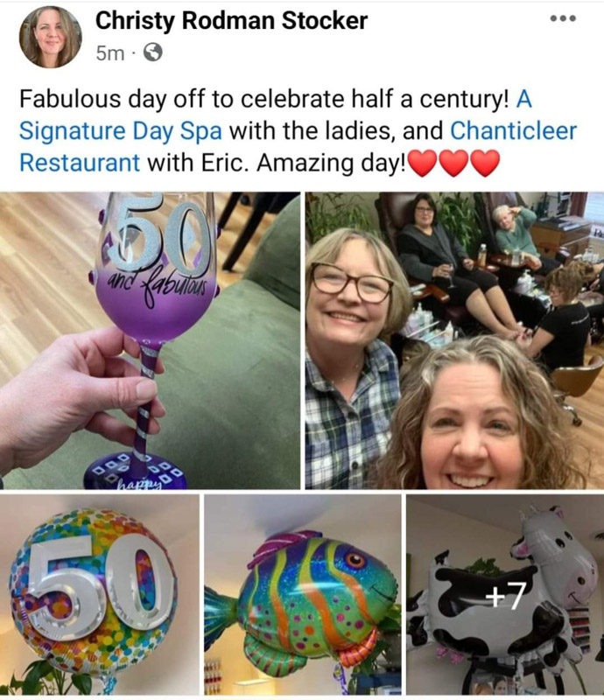View the colorful fish balloon photo
This screenshot has width=604, height=700.
tap(303, 595)
